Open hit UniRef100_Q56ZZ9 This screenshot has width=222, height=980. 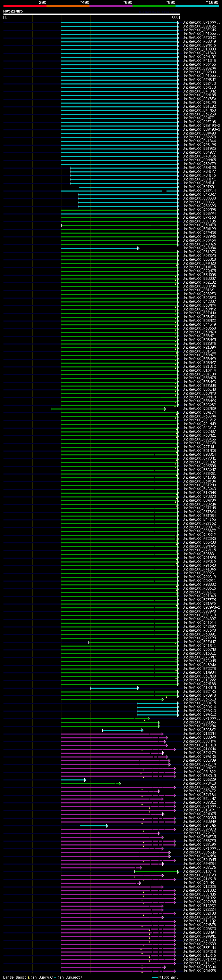tap(199, 779)
